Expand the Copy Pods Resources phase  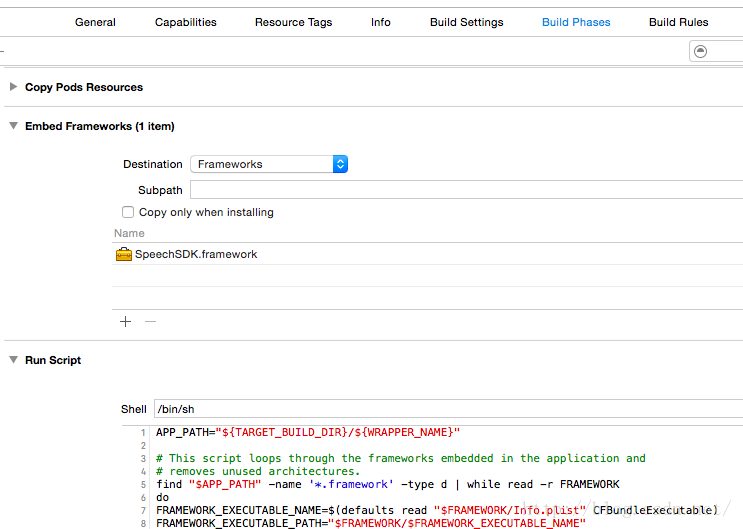click(x=13, y=87)
